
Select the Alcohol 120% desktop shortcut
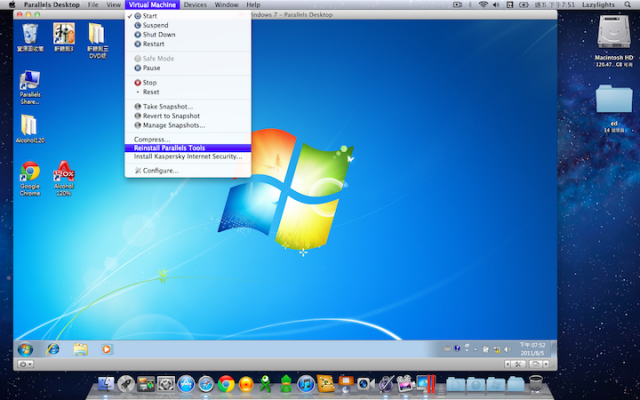tap(64, 178)
